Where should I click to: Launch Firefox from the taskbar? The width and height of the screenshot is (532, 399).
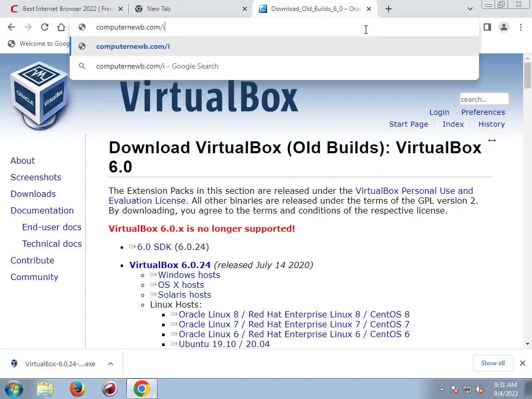77,389
